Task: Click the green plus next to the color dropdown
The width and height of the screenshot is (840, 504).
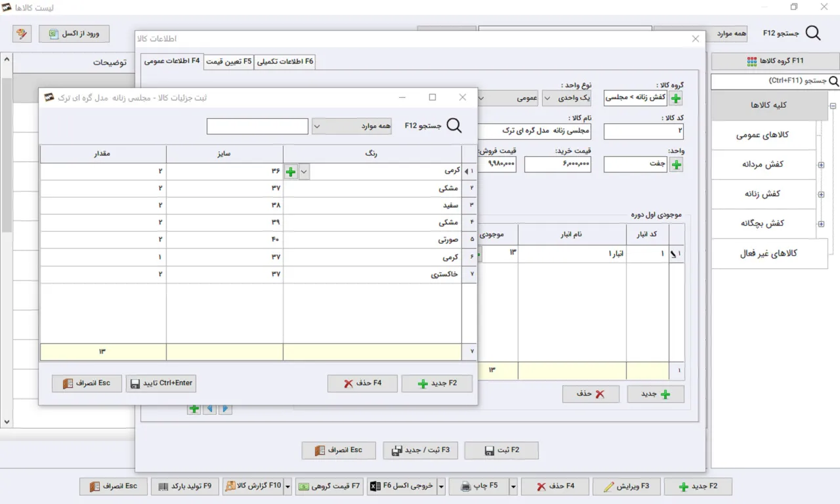Action: pos(291,172)
